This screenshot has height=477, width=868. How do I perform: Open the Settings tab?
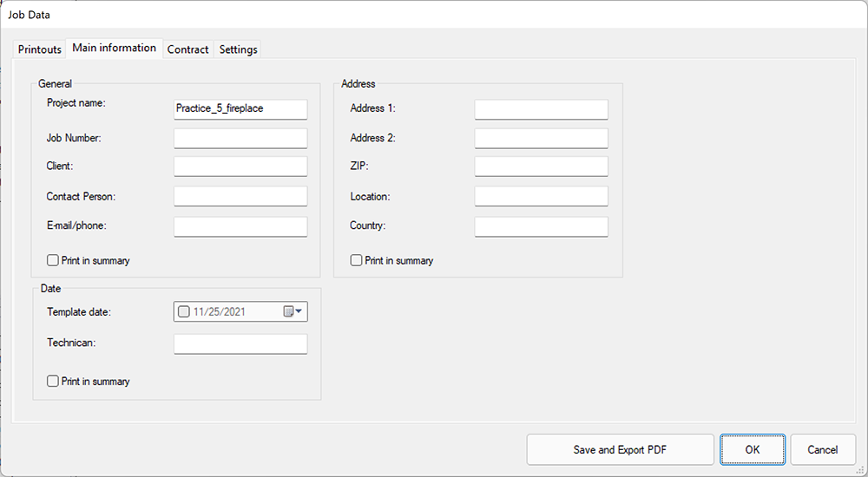pos(238,49)
